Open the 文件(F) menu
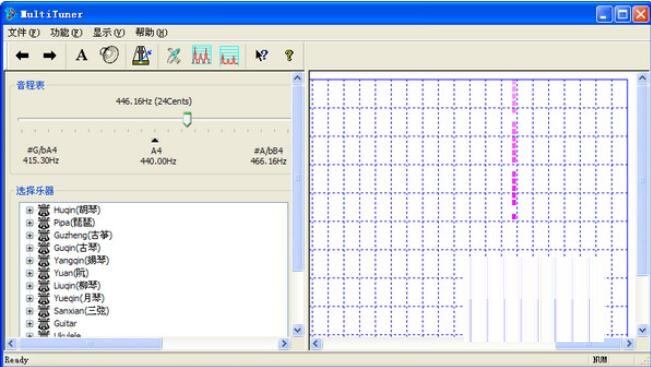 point(24,32)
